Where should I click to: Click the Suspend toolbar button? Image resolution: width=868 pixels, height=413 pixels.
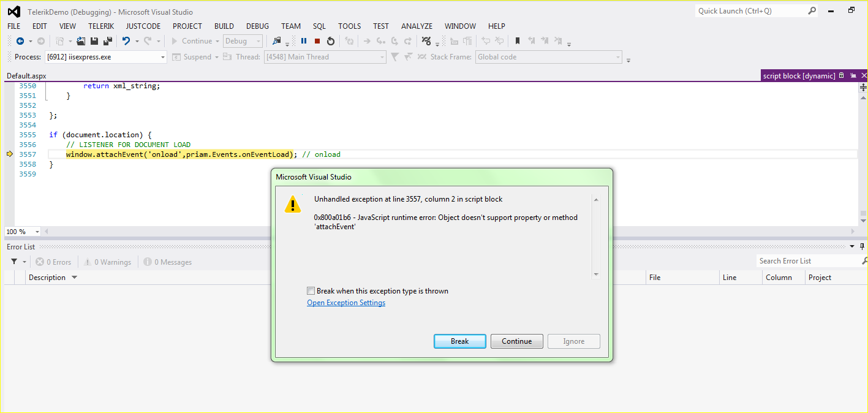[x=192, y=57]
